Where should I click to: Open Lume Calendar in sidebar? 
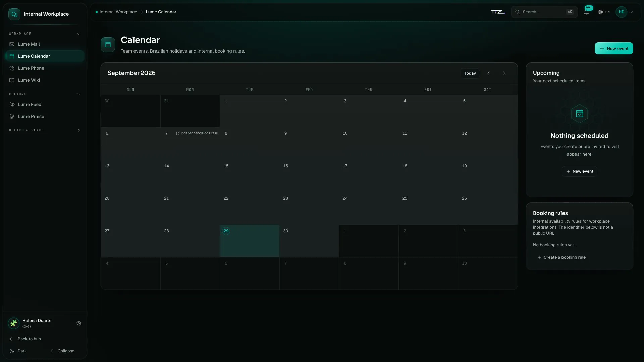point(45,56)
